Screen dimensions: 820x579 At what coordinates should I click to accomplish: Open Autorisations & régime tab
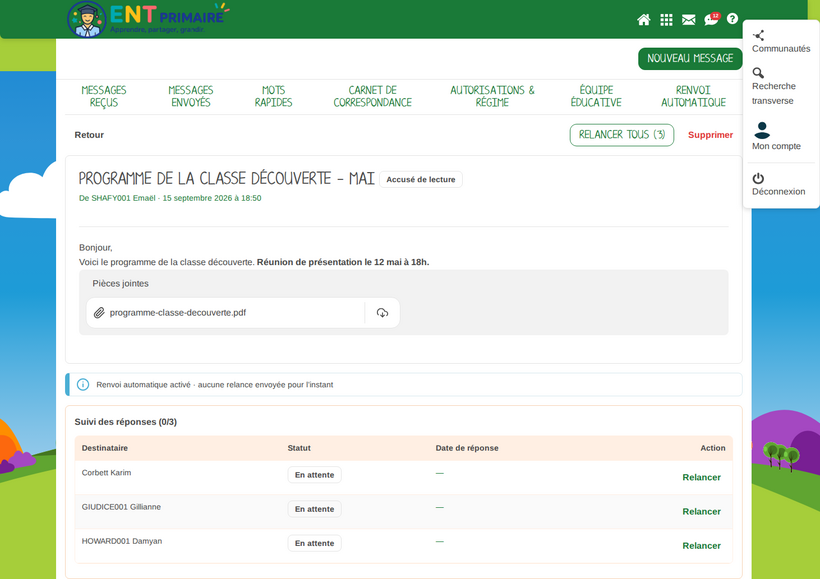492,96
